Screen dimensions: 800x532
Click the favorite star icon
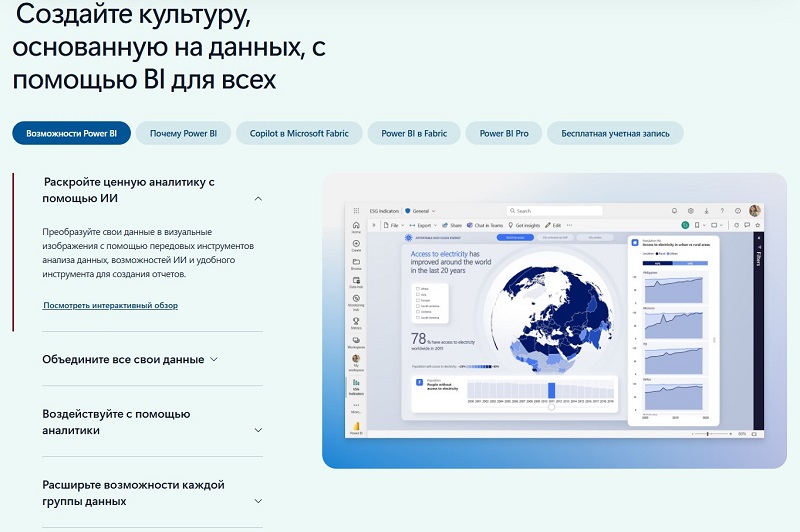(x=758, y=225)
